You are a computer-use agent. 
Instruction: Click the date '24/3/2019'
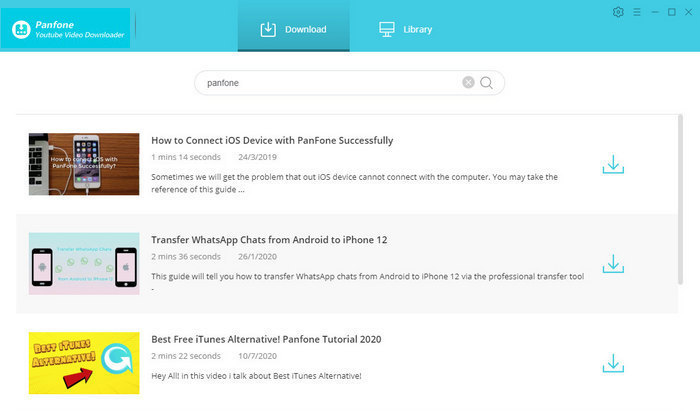258,157
